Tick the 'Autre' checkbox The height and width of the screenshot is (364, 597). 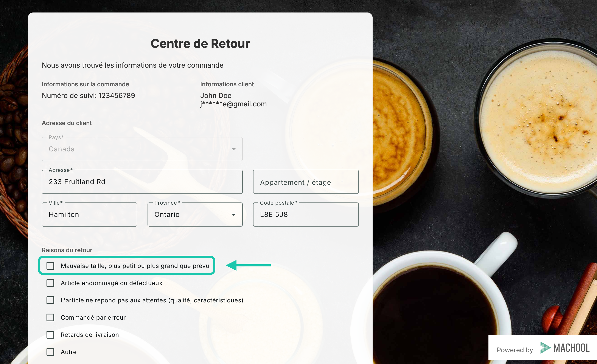tap(50, 352)
